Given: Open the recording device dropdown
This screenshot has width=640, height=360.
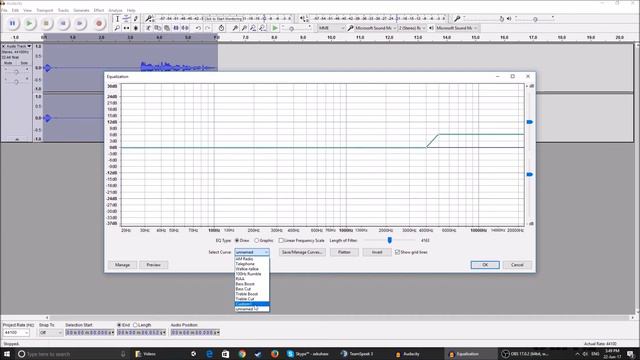Looking at the screenshot, I should [x=376, y=28].
